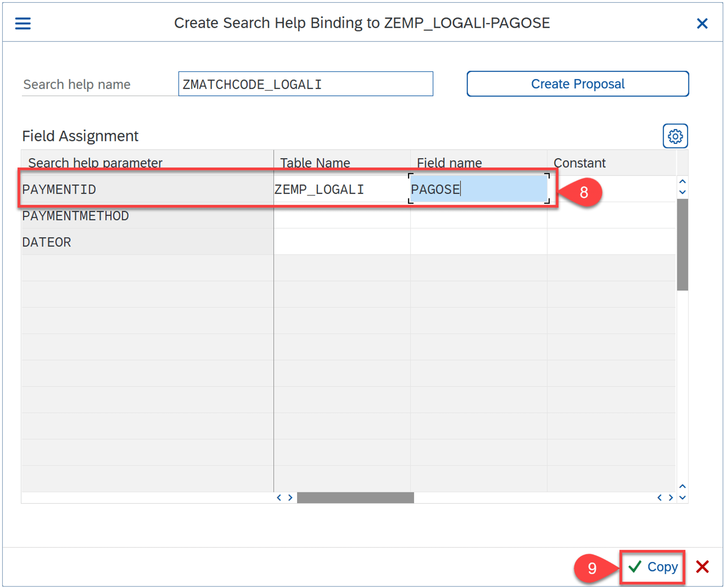The width and height of the screenshot is (725, 588).
Task: Select the ZMATCHCODE_LOGALI search help name field
Action: (305, 84)
